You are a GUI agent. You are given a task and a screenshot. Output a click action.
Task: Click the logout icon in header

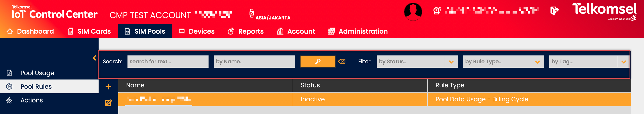click(x=554, y=11)
